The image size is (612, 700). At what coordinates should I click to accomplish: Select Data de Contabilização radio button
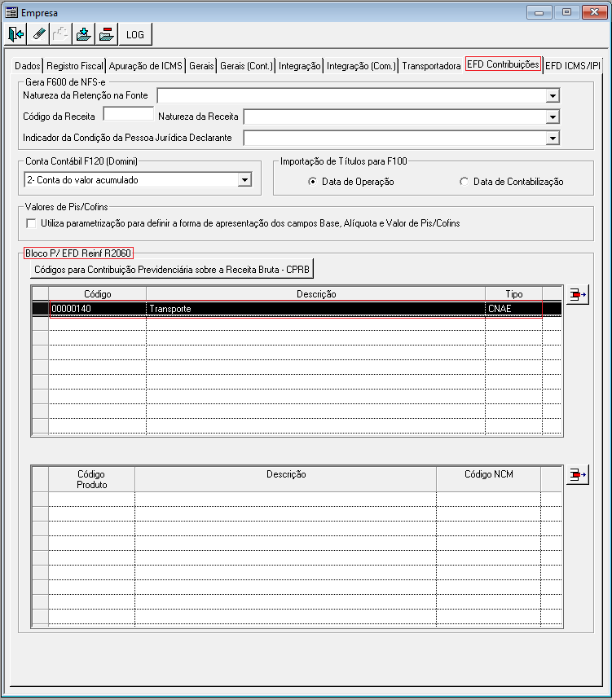[x=464, y=181]
